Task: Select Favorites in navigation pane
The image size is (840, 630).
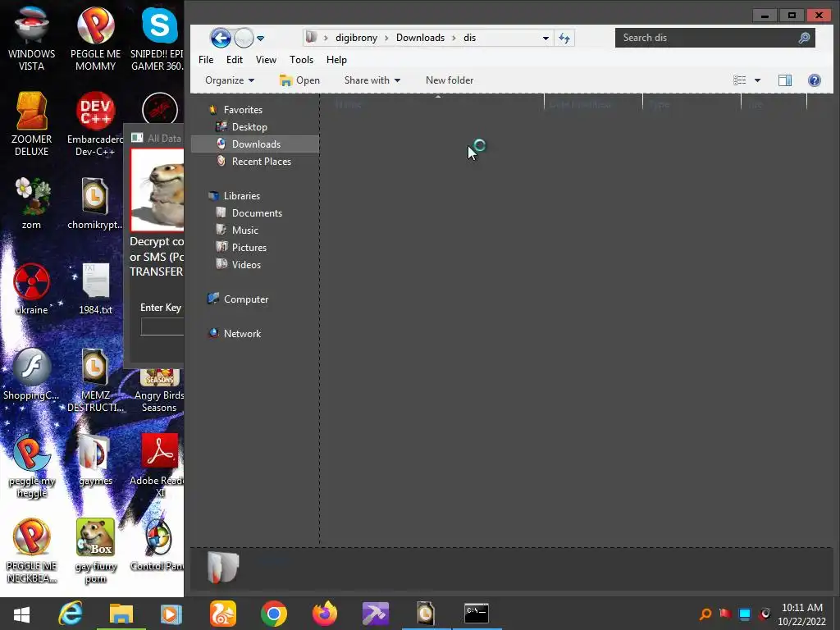Action: click(243, 110)
